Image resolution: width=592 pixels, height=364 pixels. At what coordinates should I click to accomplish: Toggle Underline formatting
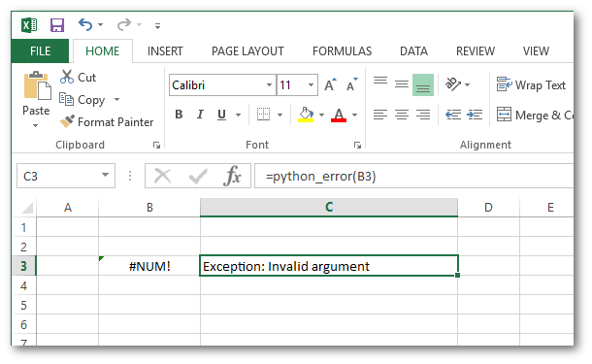221,115
